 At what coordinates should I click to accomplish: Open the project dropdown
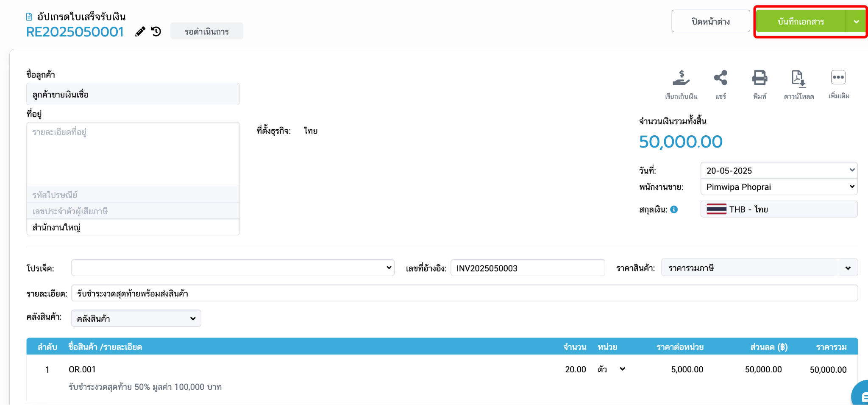click(233, 268)
